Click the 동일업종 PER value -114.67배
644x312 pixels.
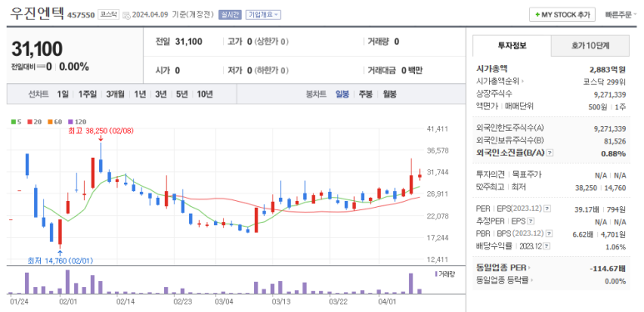coord(607,269)
